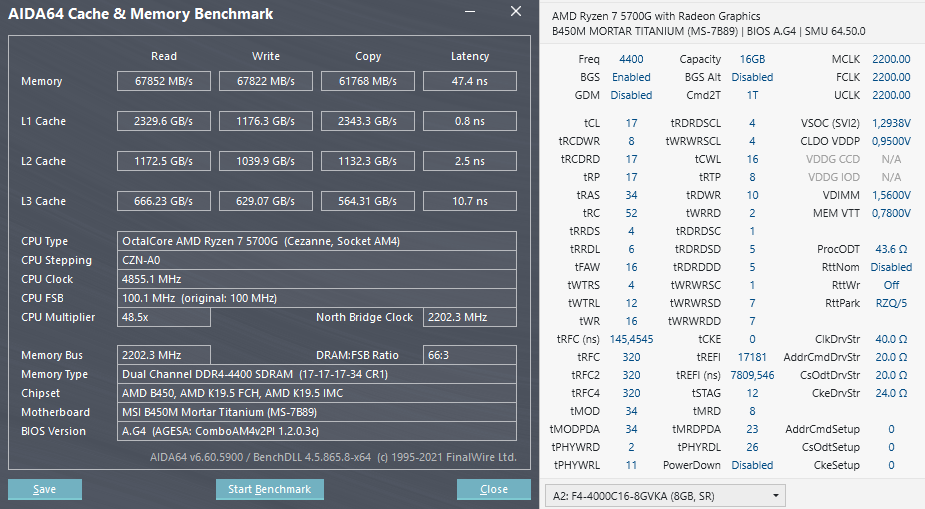Click Motherboard field MSI B450M Mortar Titanium
The image size is (925, 509).
[317, 412]
